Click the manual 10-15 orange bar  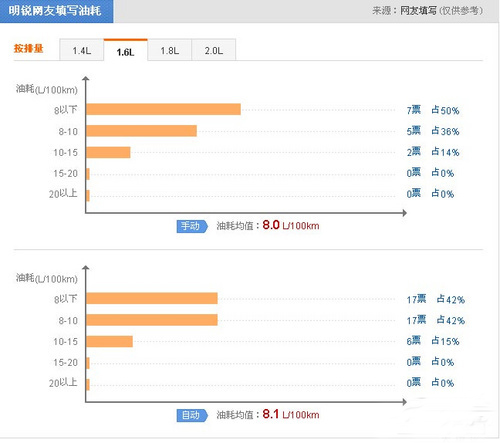pyautogui.click(x=108, y=152)
